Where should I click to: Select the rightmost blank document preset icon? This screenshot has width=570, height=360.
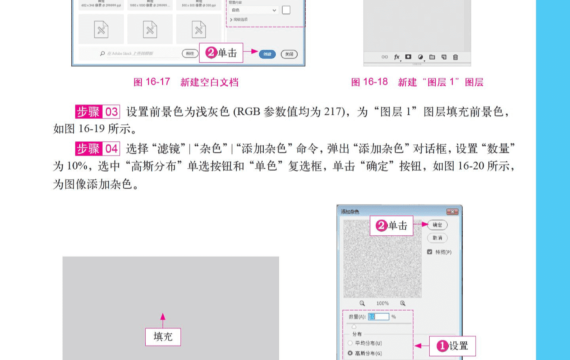click(198, 29)
